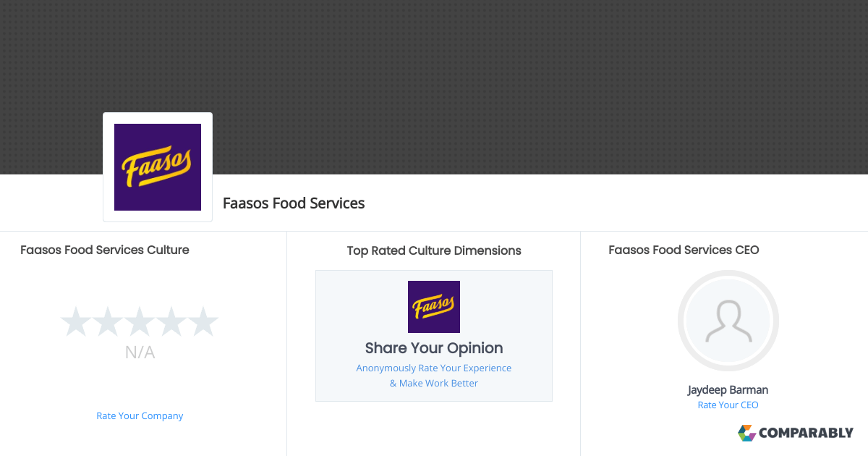Click the Top Rated Culture Dimensions heading

point(434,251)
